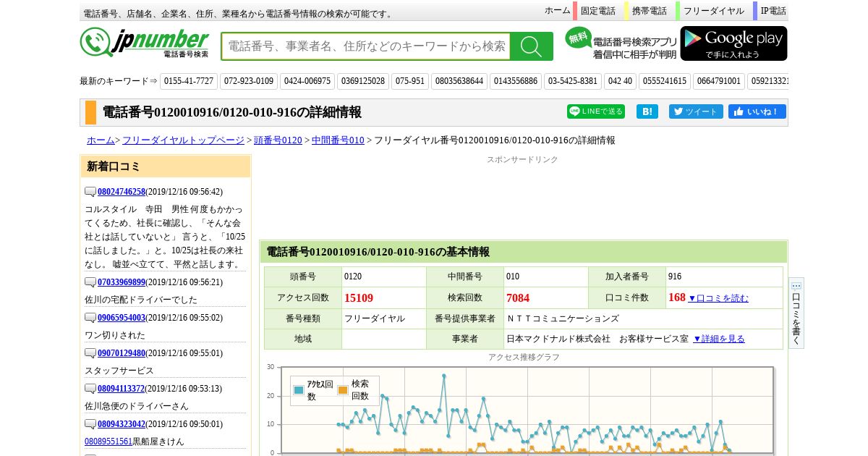868x456 pixels.
Task: Open フリーダイヤルトップページ breadcrumb link
Action: click(x=183, y=140)
